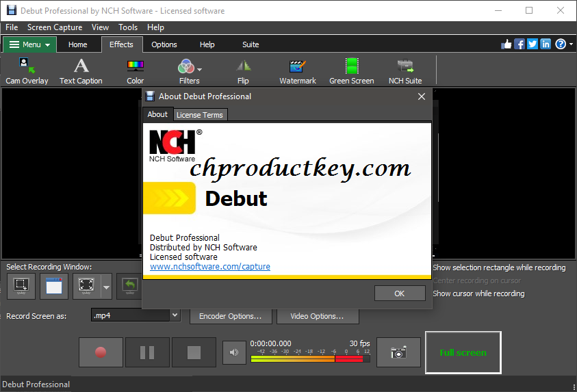Share on Facebook icon

520,44
